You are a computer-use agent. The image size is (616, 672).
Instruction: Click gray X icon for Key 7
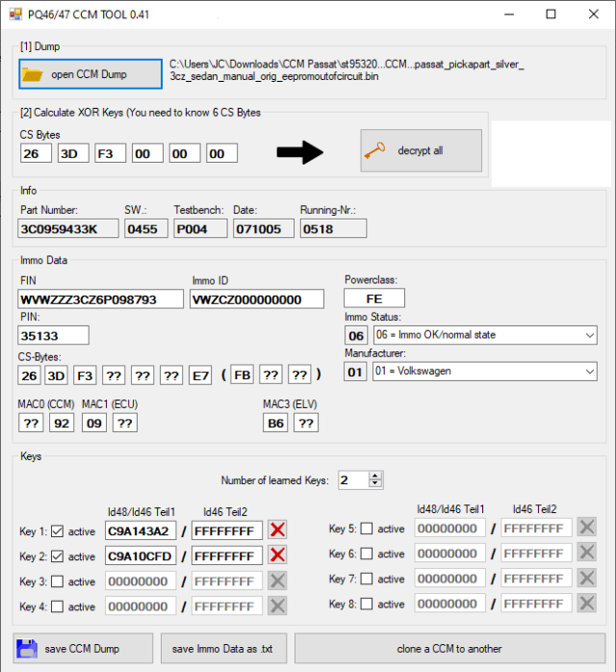click(x=587, y=578)
